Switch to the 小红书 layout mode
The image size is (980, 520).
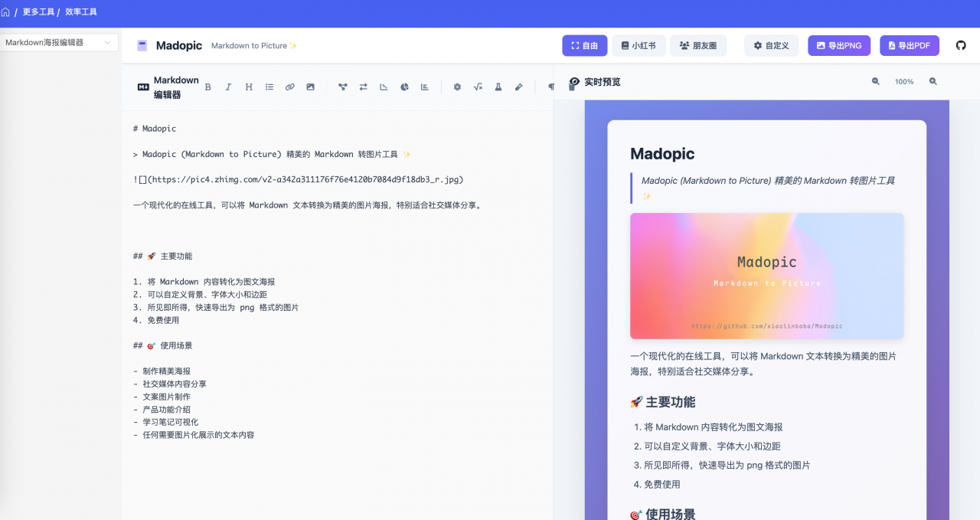(x=639, y=46)
